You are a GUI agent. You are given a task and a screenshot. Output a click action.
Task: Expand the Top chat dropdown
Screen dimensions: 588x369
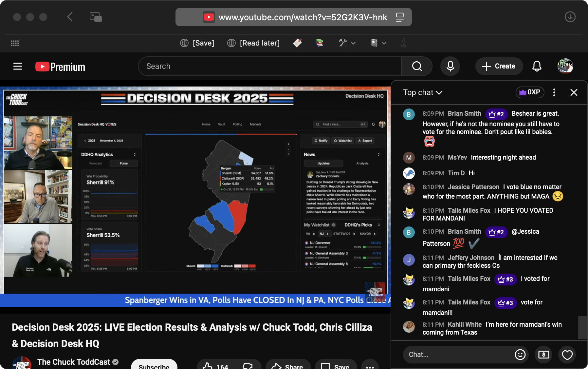coord(423,92)
